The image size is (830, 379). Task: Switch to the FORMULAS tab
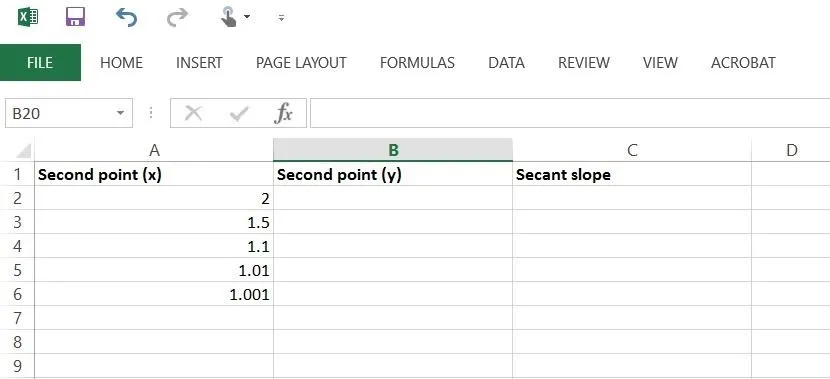pyautogui.click(x=417, y=62)
